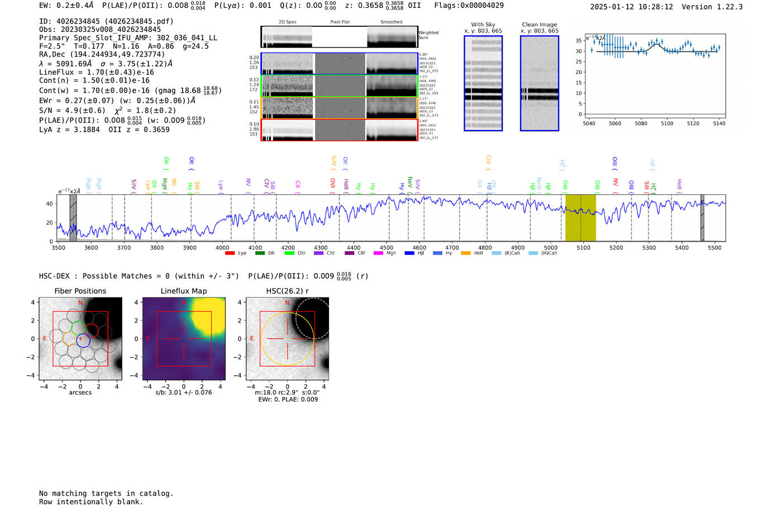
Task: Click the 2D Spec column header
Action: (x=288, y=22)
